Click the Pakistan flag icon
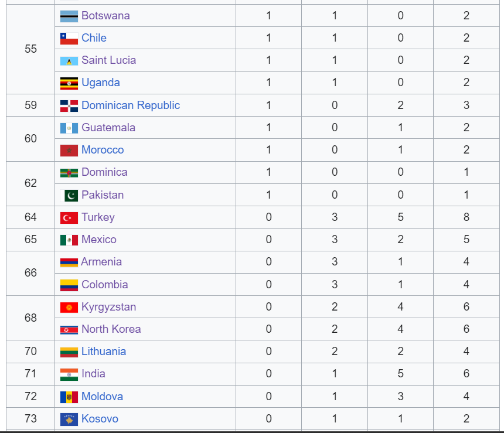Image resolution: width=504 pixels, height=433 pixels. pos(69,196)
